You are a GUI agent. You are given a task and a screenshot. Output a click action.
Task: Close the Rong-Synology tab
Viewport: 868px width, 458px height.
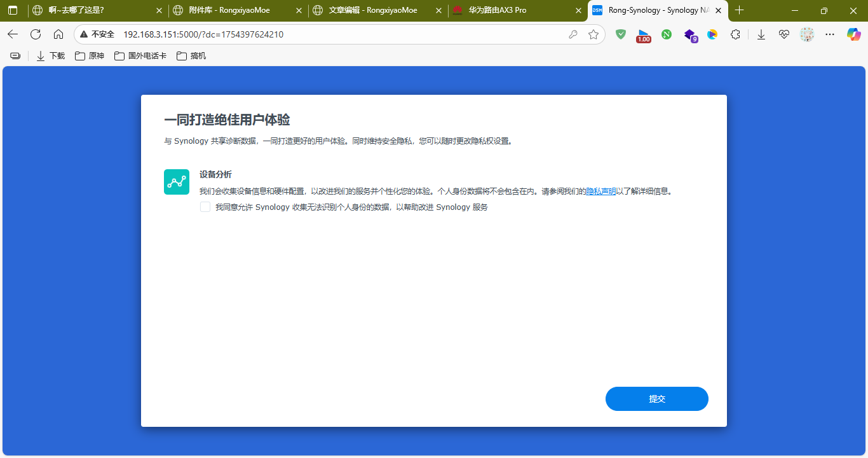point(718,10)
